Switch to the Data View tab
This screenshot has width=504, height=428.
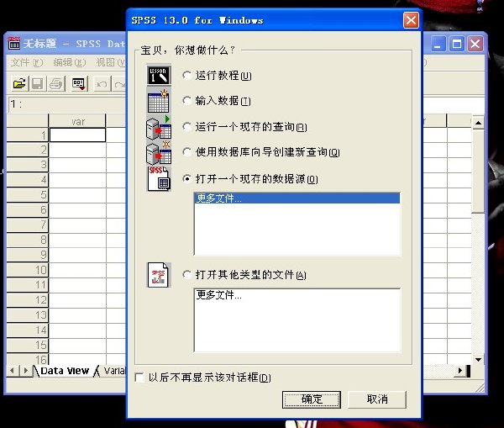pos(65,371)
